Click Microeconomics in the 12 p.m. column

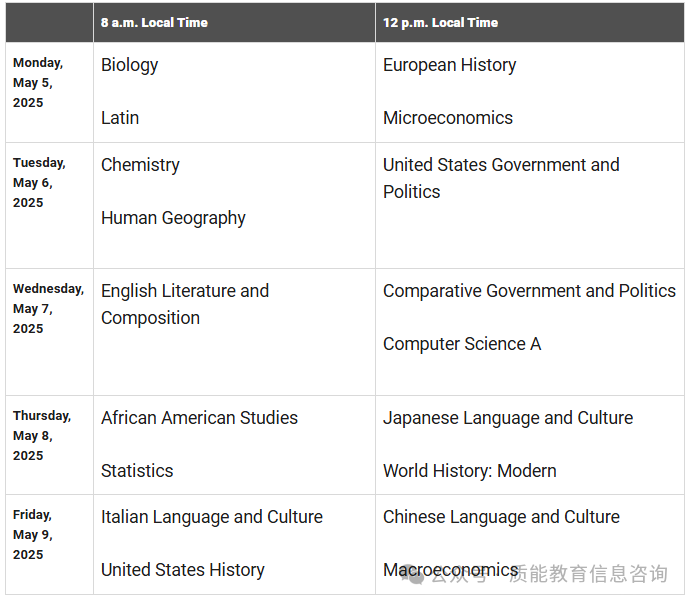[448, 118]
